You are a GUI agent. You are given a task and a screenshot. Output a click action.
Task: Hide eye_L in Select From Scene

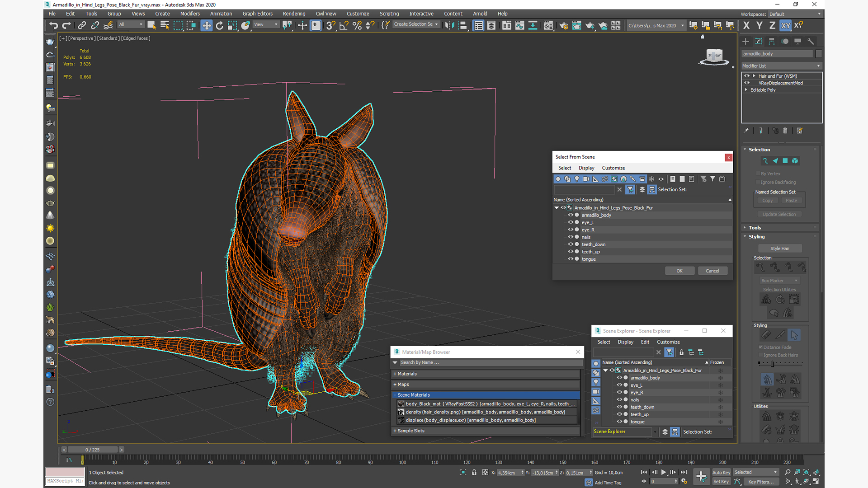pyautogui.click(x=571, y=222)
